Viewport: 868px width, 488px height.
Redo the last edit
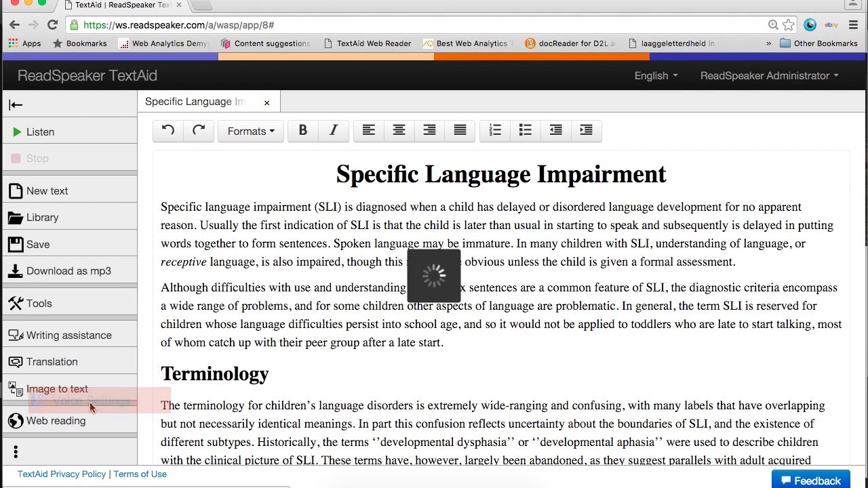point(199,130)
